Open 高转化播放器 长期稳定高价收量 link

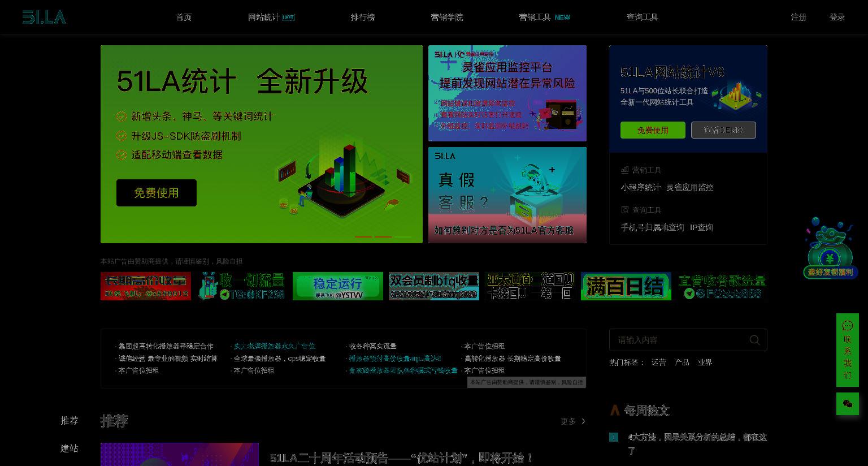[513, 359]
